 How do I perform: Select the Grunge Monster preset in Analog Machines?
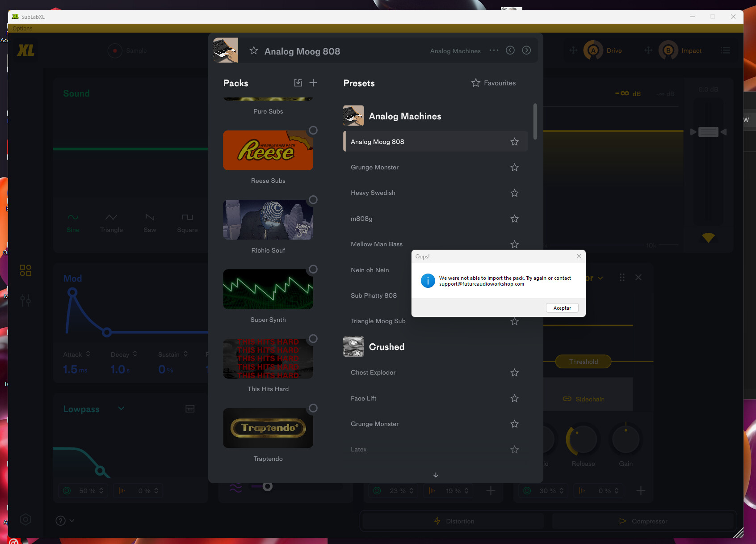click(x=435, y=167)
